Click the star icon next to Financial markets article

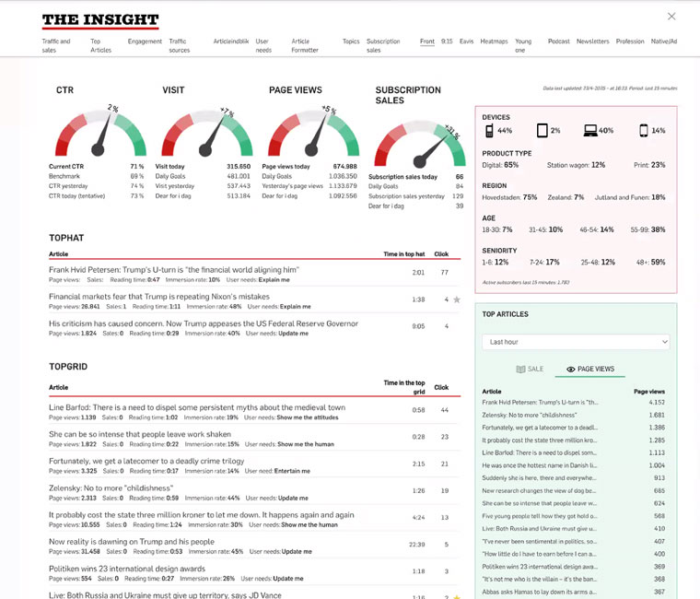pos(457,299)
